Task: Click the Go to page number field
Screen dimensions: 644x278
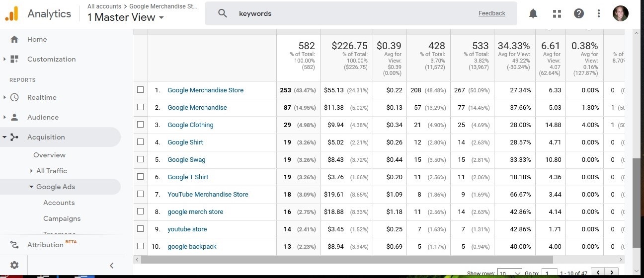Action: [x=549, y=273]
